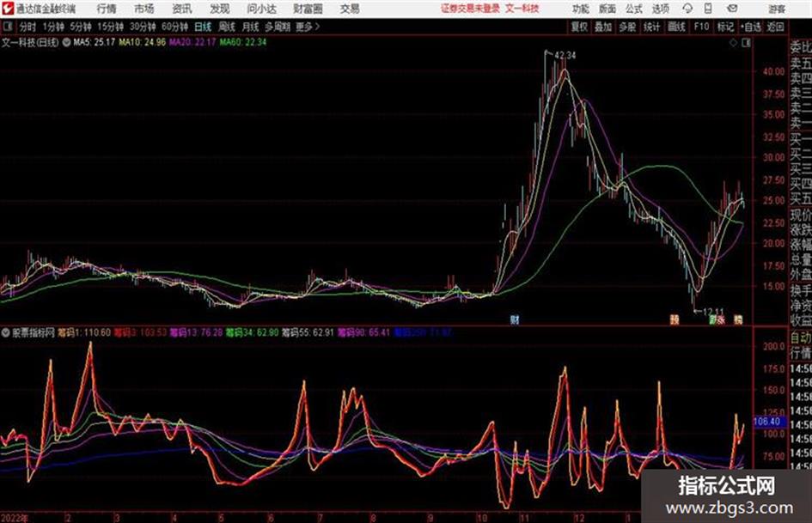Click the 筹码55: 62.91 indicator value
The width and height of the screenshot is (812, 523).
pyautogui.click(x=308, y=332)
